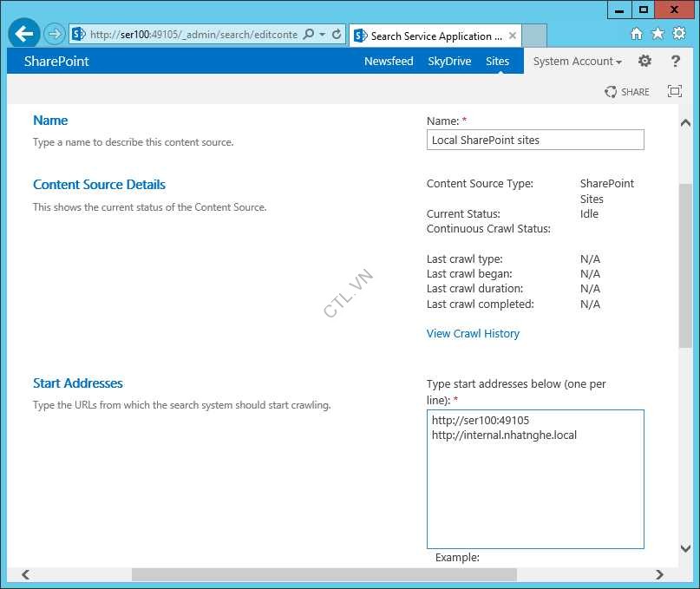Click the horizontal scrollbar thumb
This screenshot has height=589, width=700.
(324, 574)
